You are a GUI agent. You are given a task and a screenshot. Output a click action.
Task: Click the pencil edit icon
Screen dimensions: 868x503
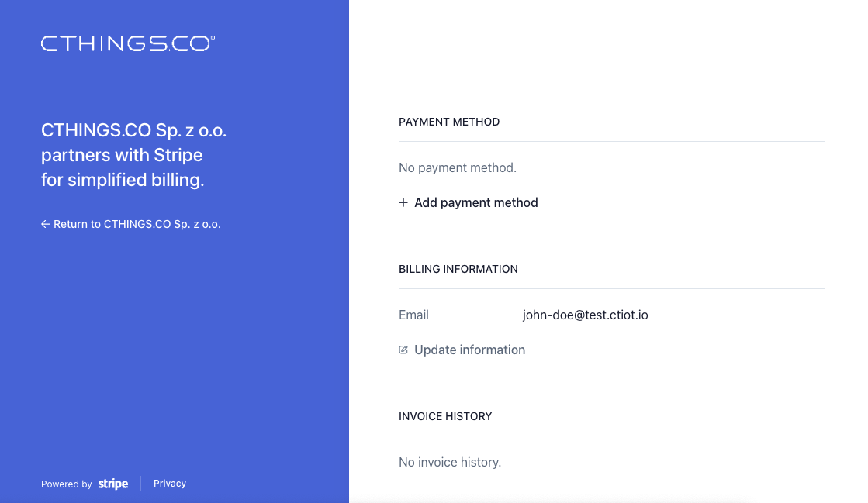click(403, 350)
